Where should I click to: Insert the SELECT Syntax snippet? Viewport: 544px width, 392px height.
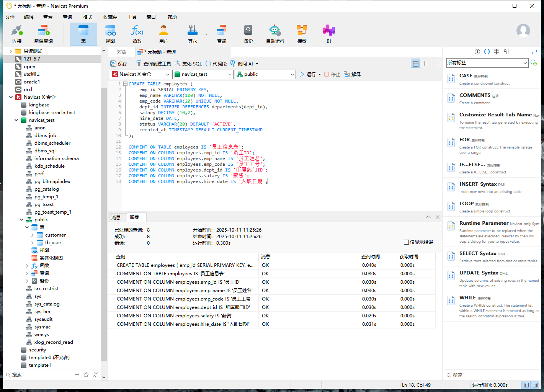point(492,257)
